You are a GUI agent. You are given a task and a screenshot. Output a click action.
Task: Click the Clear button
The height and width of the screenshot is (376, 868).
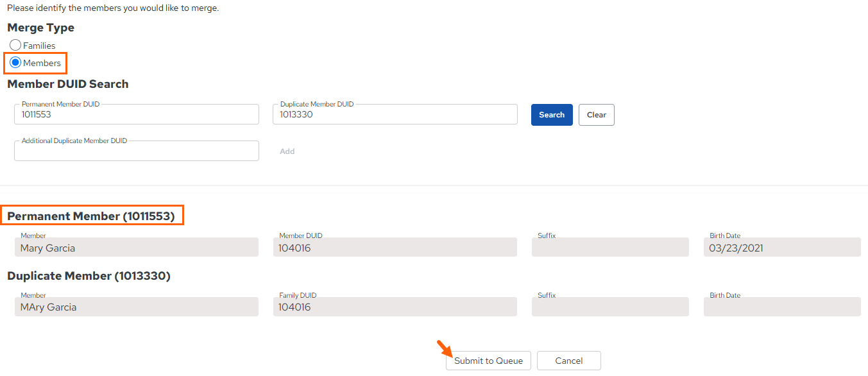[597, 115]
